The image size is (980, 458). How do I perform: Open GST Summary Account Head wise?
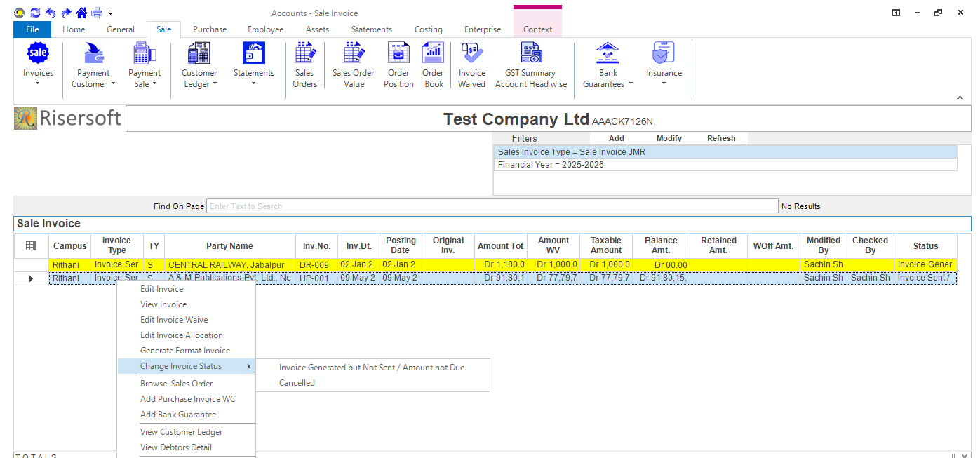(530, 53)
